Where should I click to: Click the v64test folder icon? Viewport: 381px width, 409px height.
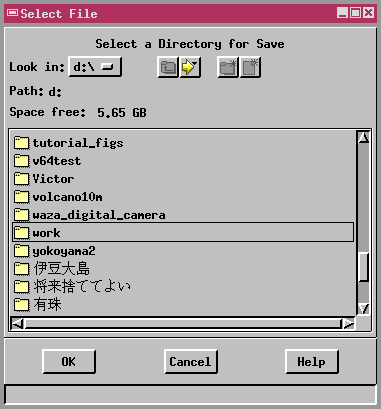coord(22,161)
